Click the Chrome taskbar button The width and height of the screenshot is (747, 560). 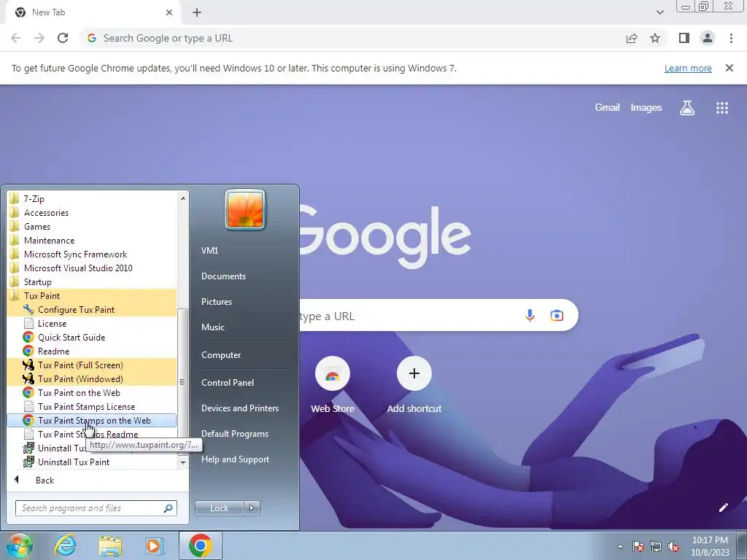point(200,545)
